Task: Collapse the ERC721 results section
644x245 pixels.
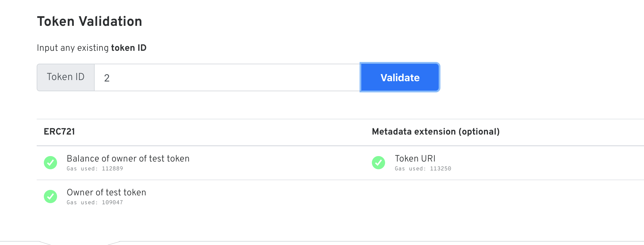Action: click(59, 131)
